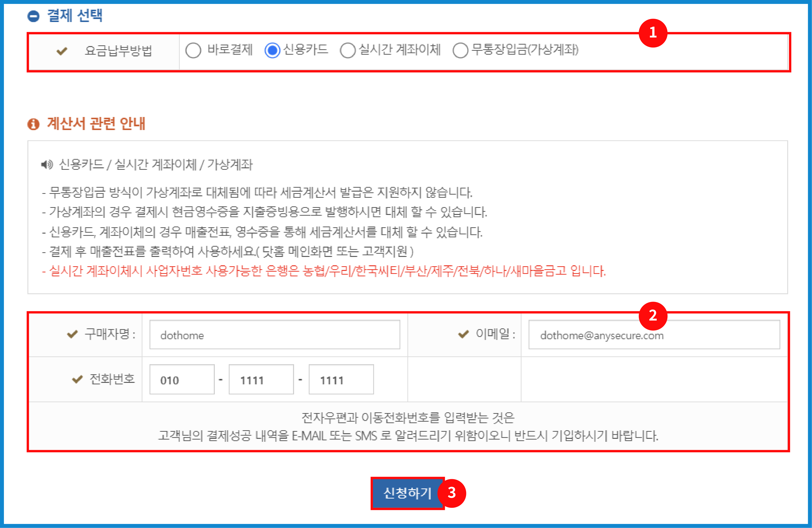Choose 무통장입금(가상계좌) payment option
The width and height of the screenshot is (812, 528).
460,51
